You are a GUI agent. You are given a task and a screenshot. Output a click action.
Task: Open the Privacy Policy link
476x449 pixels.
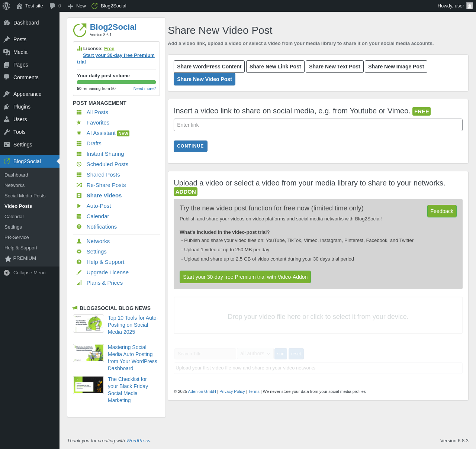[232, 391]
